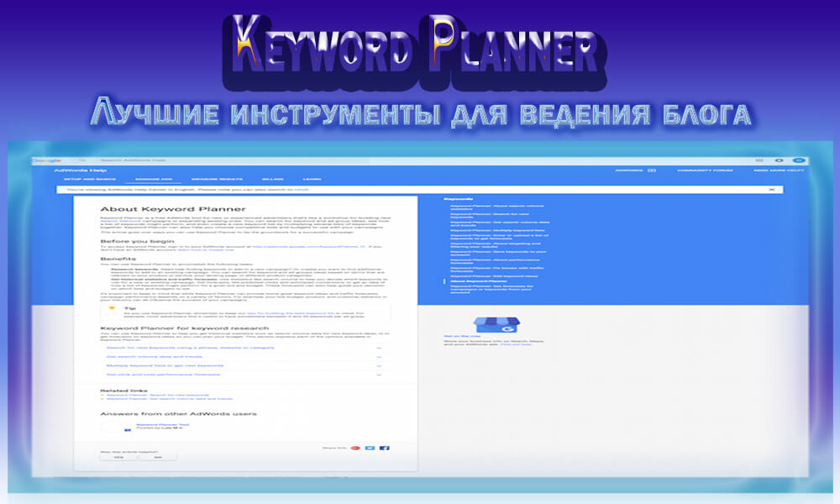Click the language switch link in banner
The height and width of the screenshot is (504, 840).
coord(302,190)
